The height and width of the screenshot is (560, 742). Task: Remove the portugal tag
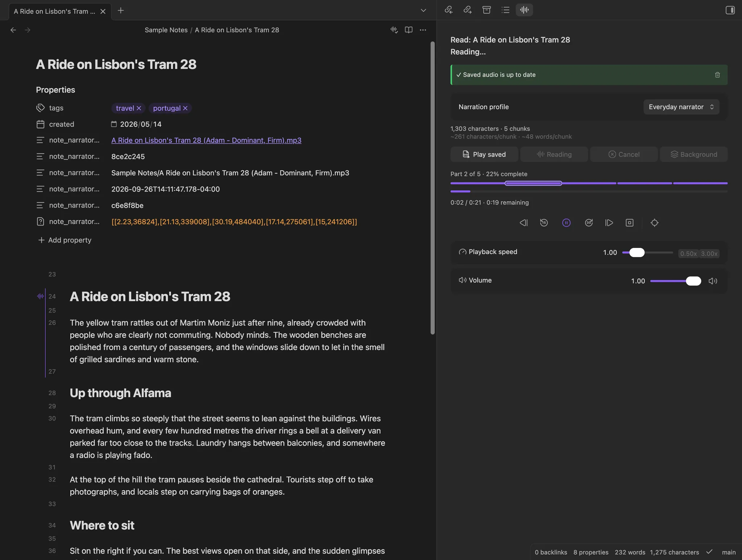click(x=185, y=108)
